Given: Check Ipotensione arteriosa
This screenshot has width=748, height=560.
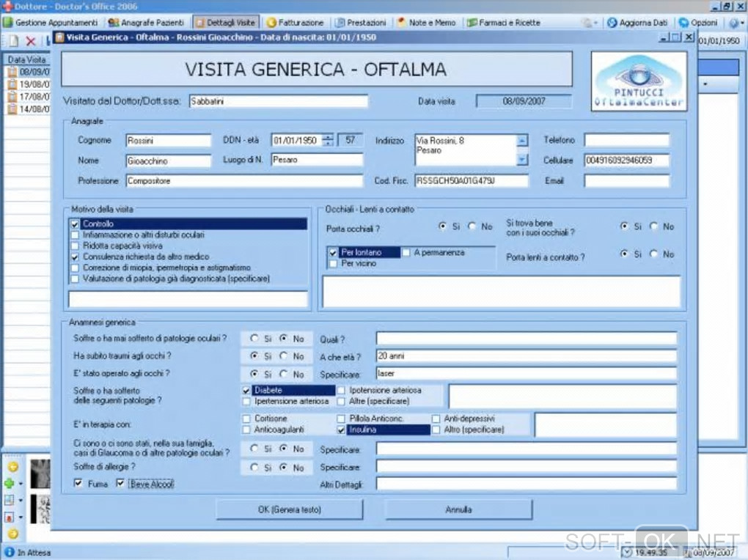Looking at the screenshot, I should 340,390.
